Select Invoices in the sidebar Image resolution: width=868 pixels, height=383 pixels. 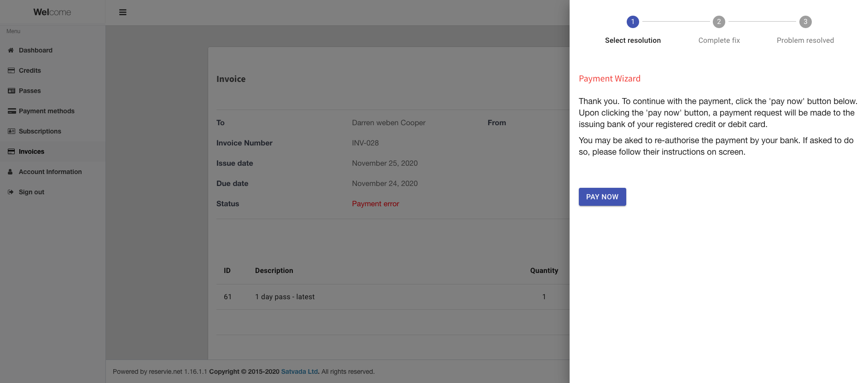(x=52, y=151)
